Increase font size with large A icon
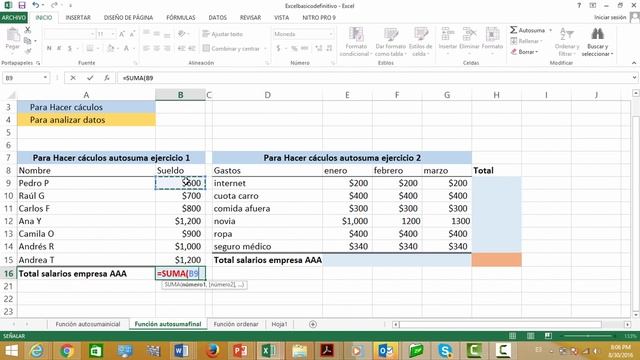The height and width of the screenshot is (360, 640). click(122, 34)
